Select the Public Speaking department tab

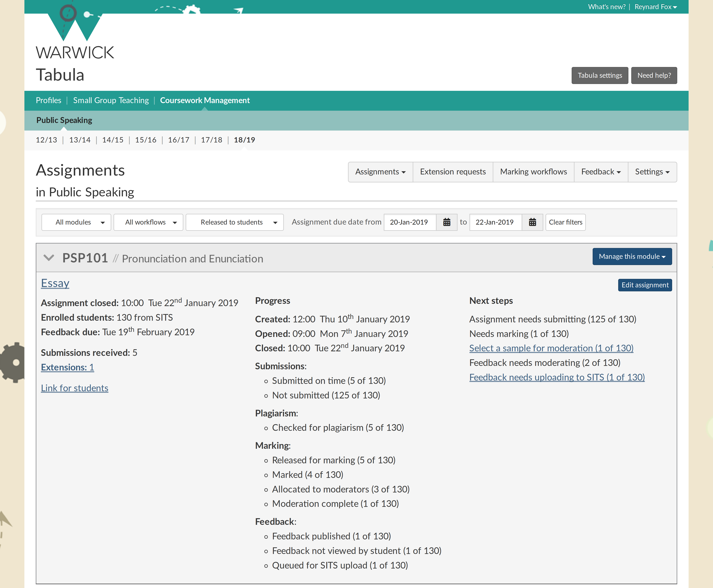64,120
